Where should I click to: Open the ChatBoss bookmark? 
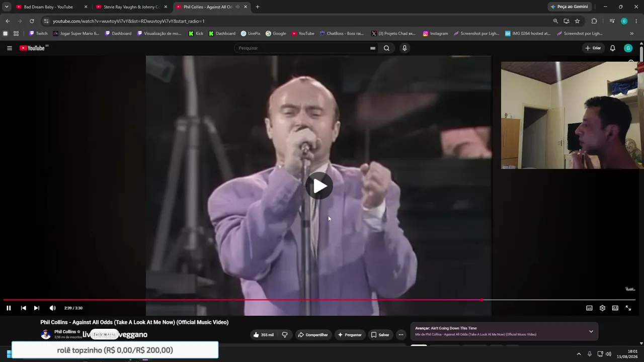(x=342, y=34)
